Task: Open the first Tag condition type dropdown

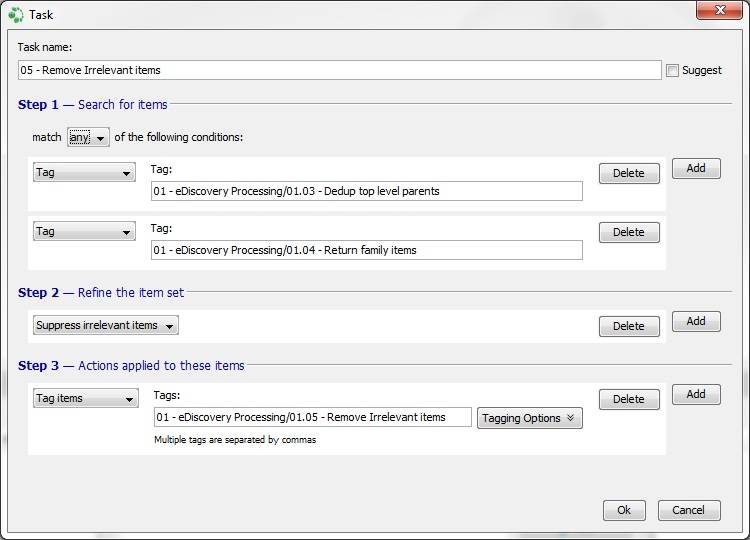Action: 84,172
